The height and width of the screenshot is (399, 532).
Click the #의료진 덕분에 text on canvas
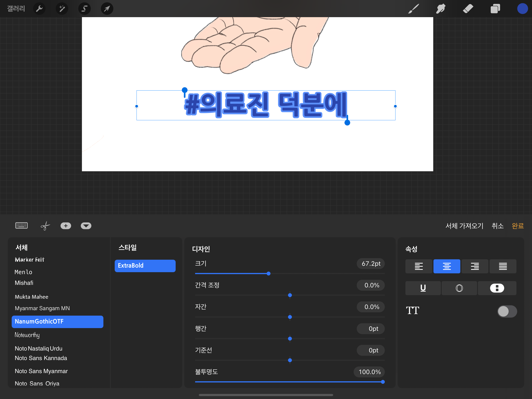coord(266,105)
